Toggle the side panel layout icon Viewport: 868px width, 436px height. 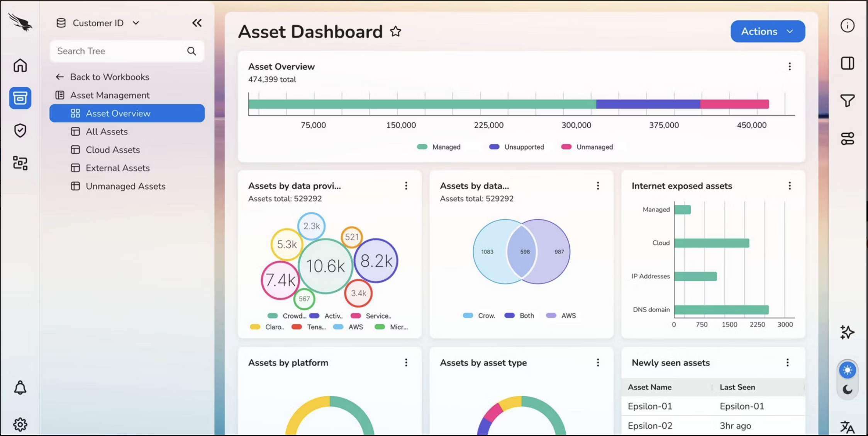(x=847, y=63)
